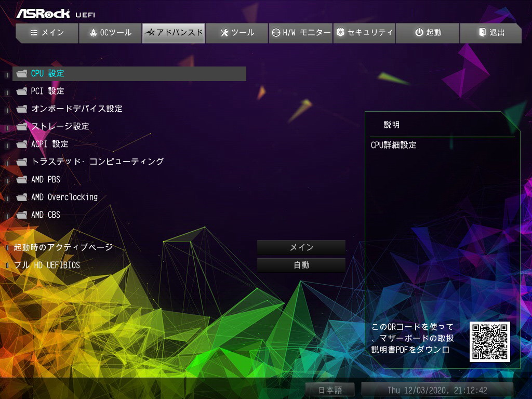The image size is (532, 399).
Task: Go to the ツール tab
Action: click(x=237, y=33)
